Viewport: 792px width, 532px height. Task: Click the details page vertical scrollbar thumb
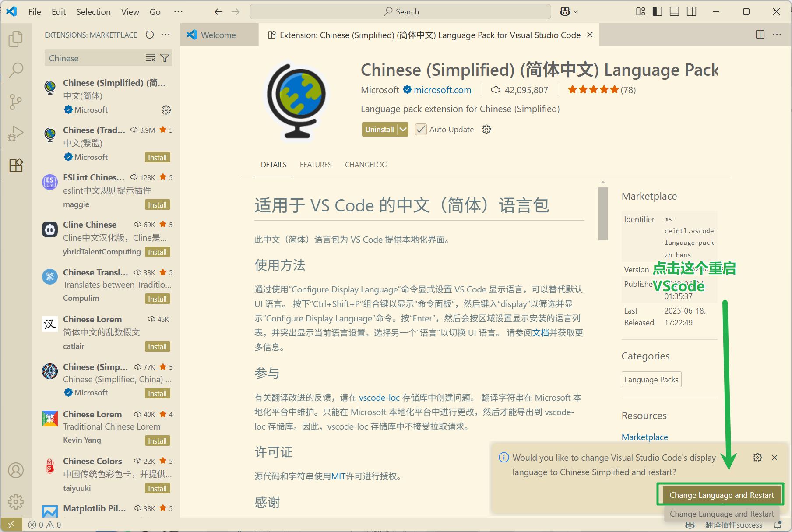(x=603, y=214)
